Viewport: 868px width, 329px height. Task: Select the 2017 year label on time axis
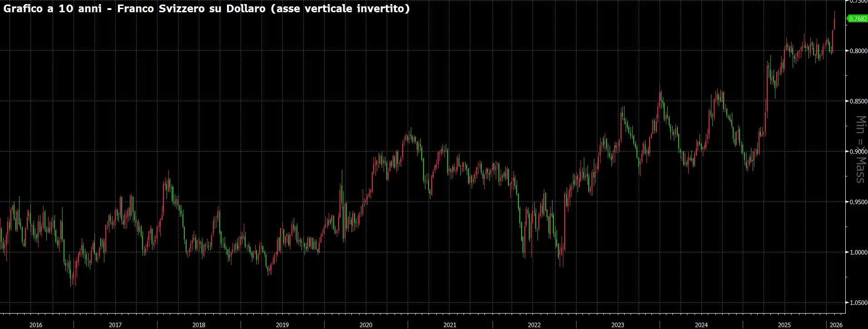coord(115,325)
